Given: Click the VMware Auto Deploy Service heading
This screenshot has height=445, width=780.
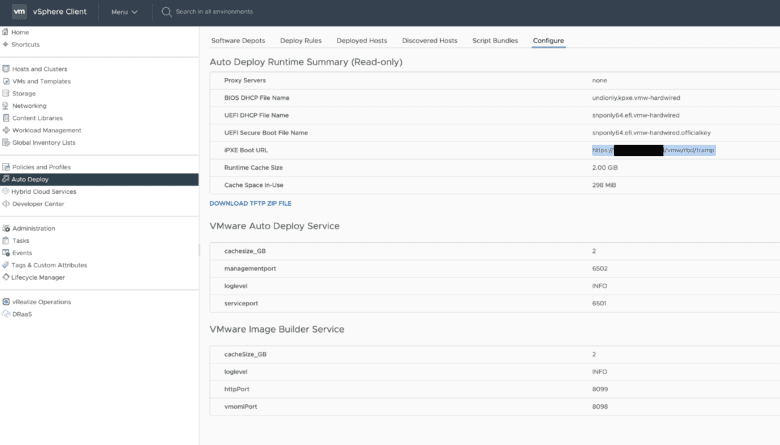Looking at the screenshot, I should pos(275,226).
